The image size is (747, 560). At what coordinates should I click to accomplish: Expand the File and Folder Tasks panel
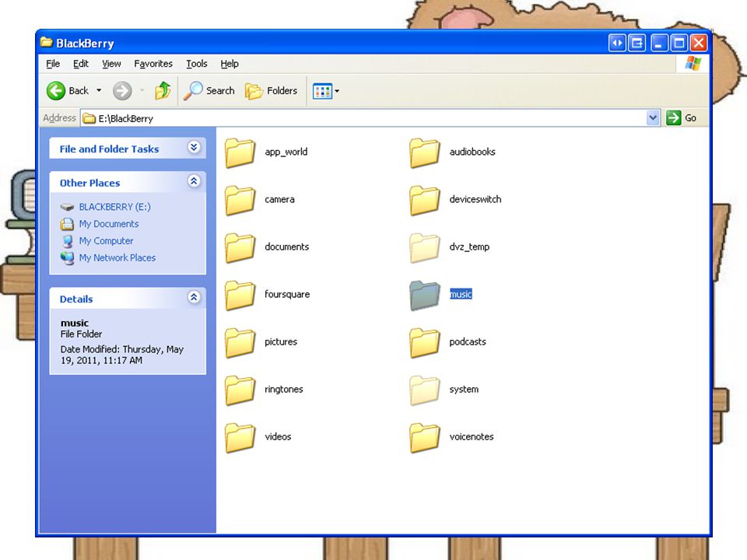coord(194,147)
